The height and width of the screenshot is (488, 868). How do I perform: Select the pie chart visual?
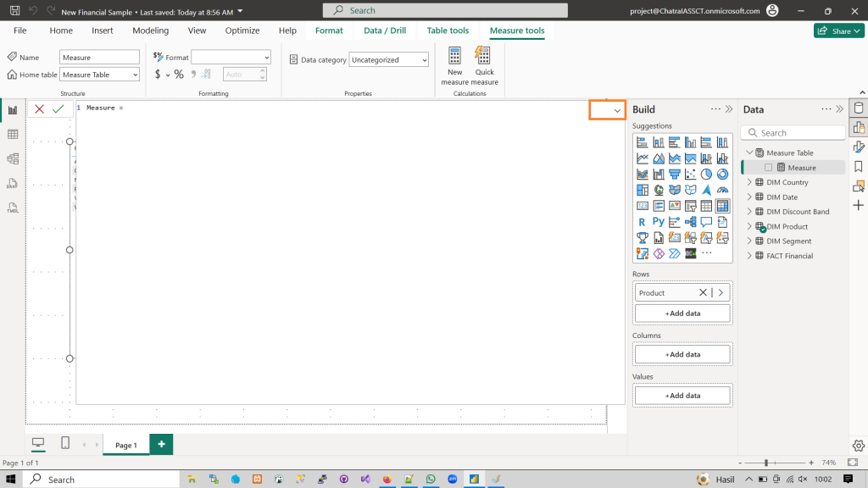coord(706,175)
